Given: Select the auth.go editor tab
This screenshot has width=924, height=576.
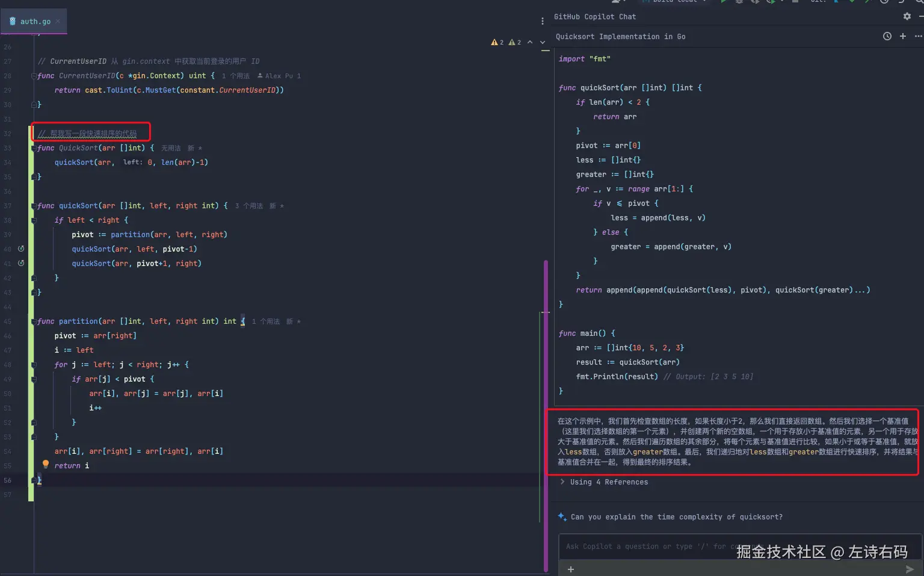Looking at the screenshot, I should point(34,20).
